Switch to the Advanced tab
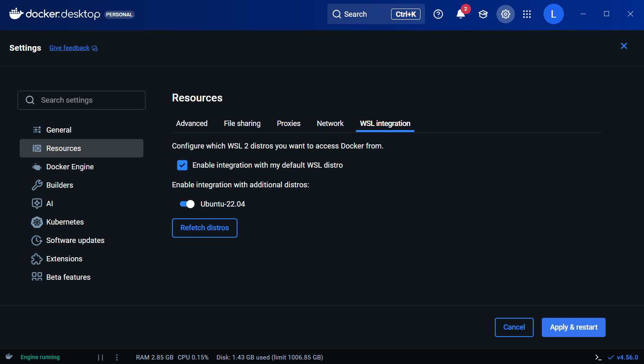This screenshot has width=644, height=364. tap(192, 124)
